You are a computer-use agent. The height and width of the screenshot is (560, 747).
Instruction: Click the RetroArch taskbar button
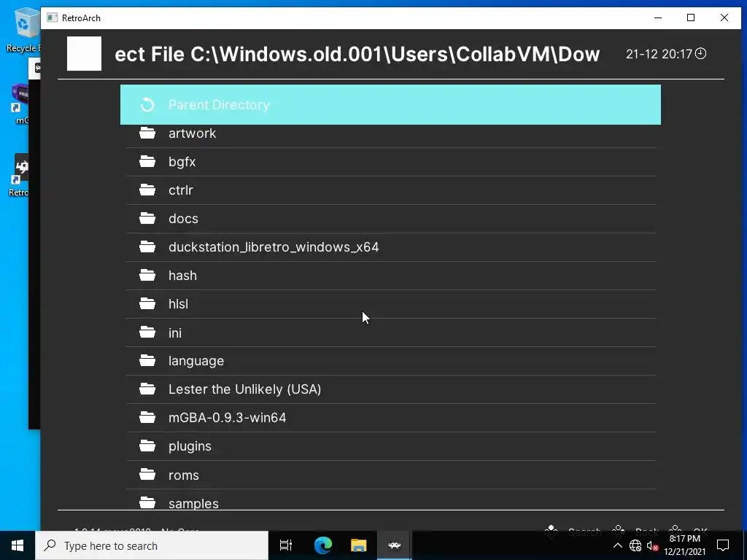coord(395,545)
